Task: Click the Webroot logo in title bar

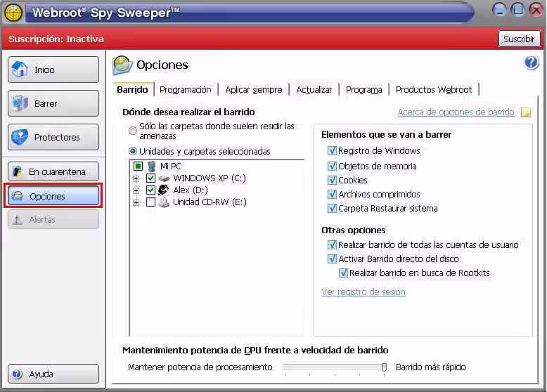Action: 13,12
